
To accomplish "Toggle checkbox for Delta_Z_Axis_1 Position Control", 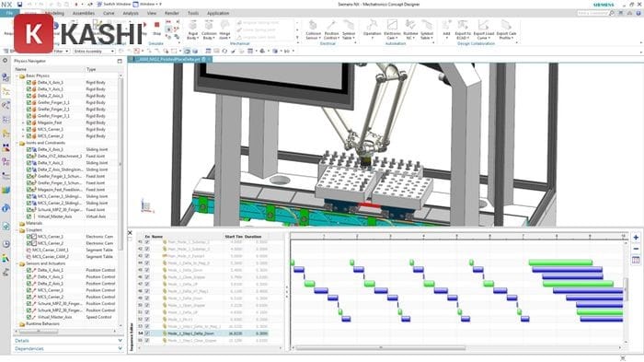I will [29, 284].
